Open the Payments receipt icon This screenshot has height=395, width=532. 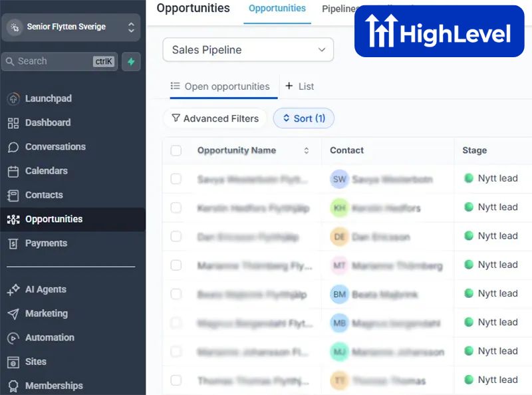[13, 243]
